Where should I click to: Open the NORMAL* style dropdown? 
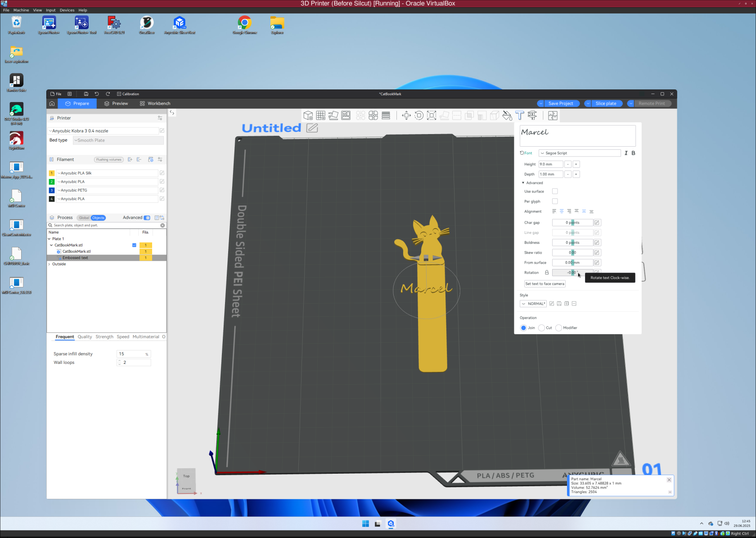[x=533, y=303]
